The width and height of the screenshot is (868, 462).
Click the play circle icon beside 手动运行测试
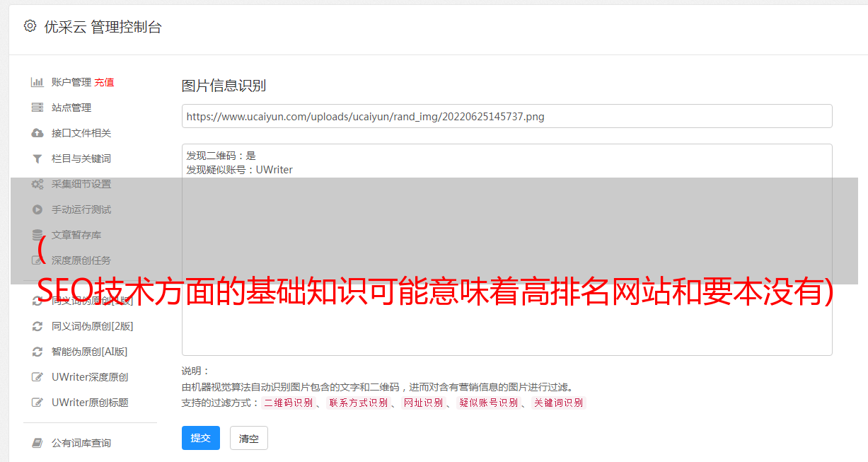click(x=37, y=209)
